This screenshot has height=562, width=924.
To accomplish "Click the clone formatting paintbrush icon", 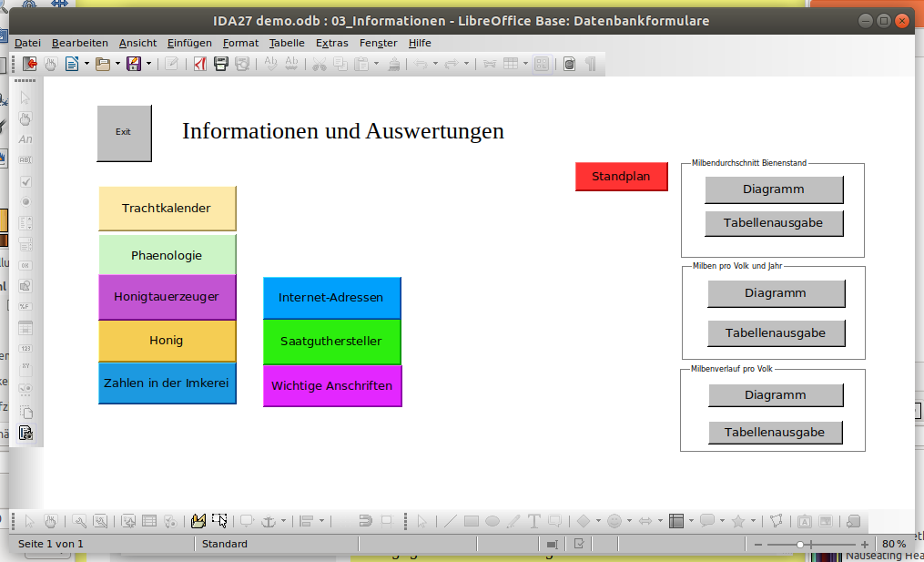I will pos(394,64).
